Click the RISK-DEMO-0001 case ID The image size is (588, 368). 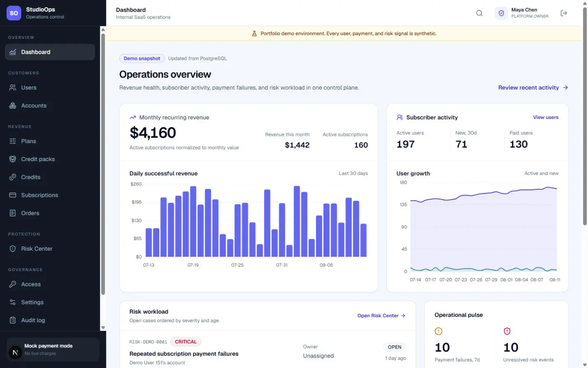(148, 342)
